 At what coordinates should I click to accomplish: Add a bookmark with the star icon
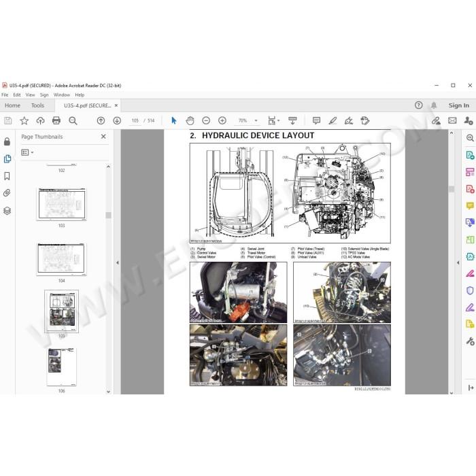[x=24, y=121]
